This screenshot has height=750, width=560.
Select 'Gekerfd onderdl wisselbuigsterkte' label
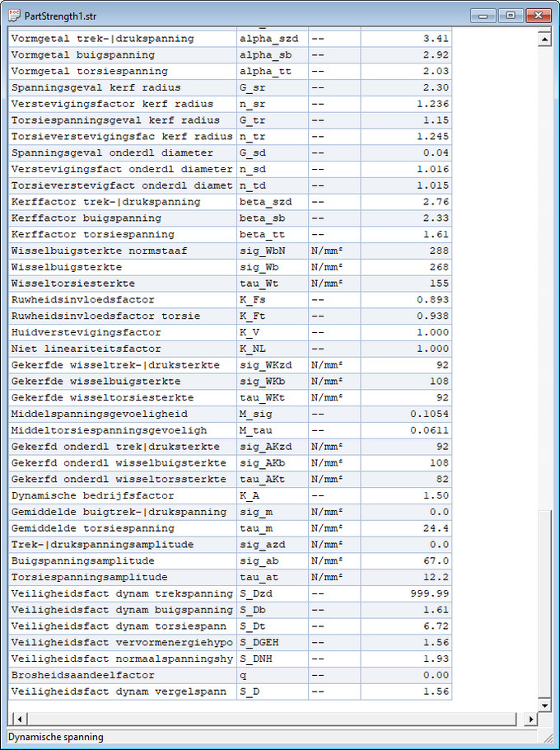(119, 462)
